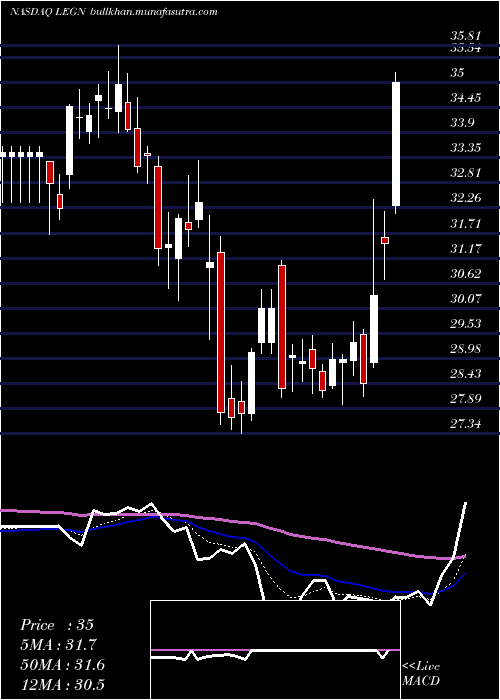
Task: Click the MACD inset panel
Action: point(275,650)
